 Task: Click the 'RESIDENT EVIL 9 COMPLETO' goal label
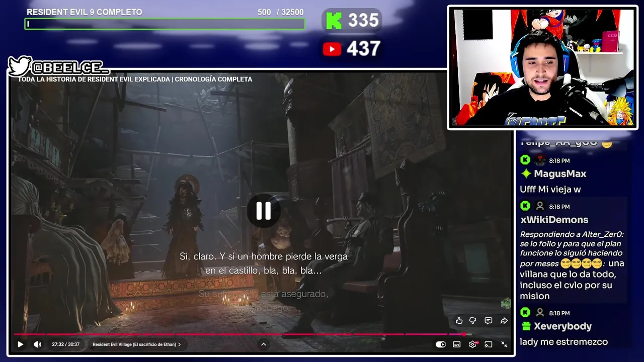point(84,12)
